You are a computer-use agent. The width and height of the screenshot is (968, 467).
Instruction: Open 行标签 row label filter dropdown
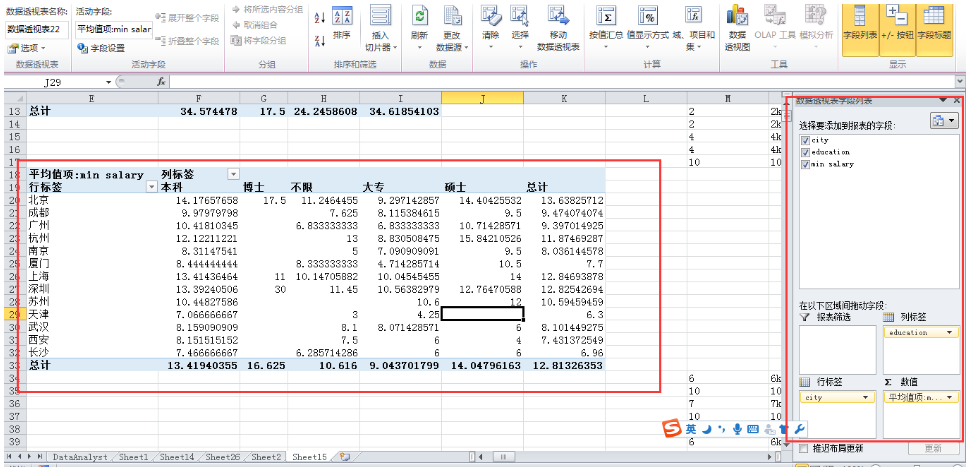(151, 187)
